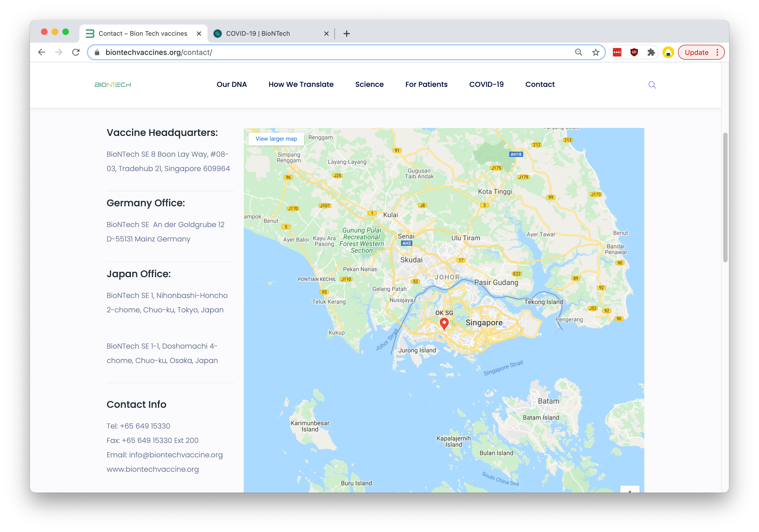Click the padlock site info icon
This screenshot has height=532, width=759.
click(x=97, y=53)
